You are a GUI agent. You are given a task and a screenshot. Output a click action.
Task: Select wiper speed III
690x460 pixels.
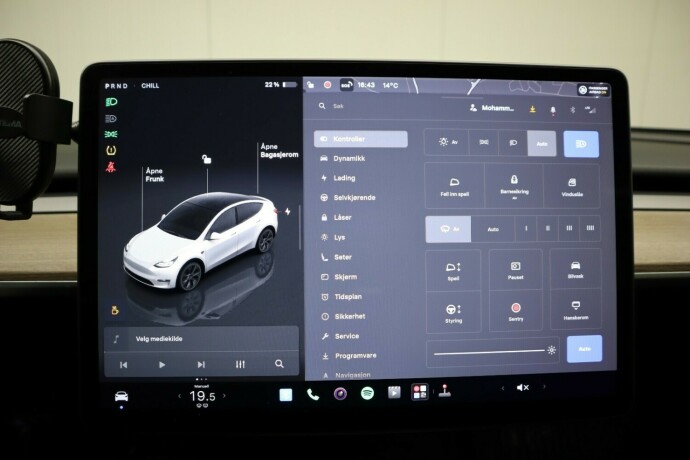(x=569, y=228)
